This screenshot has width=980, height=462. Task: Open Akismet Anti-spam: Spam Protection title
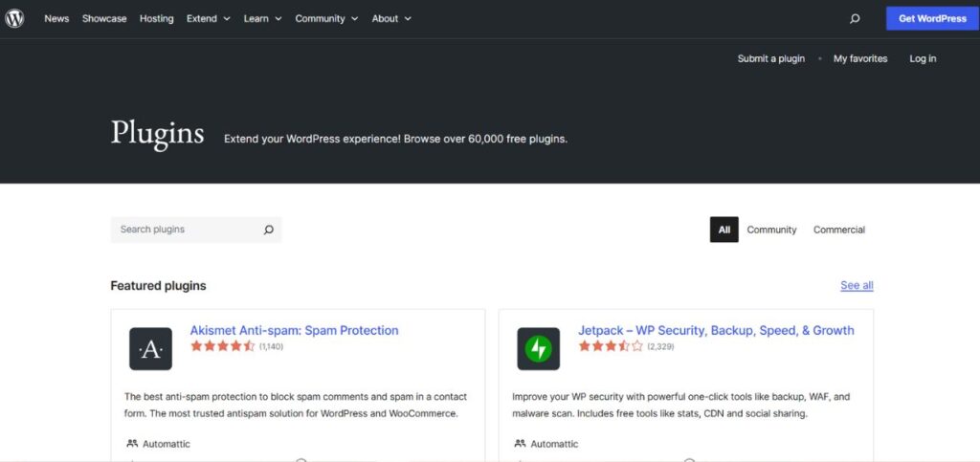pyautogui.click(x=295, y=330)
